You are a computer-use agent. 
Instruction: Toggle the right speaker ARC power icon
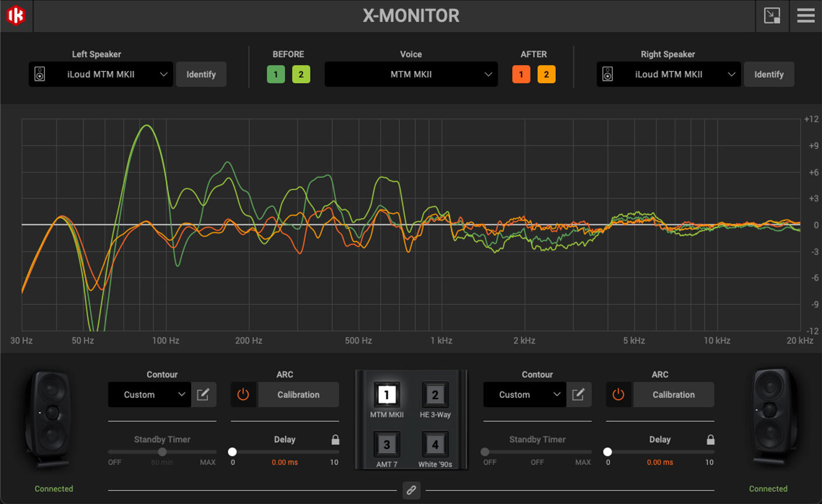[x=619, y=394]
